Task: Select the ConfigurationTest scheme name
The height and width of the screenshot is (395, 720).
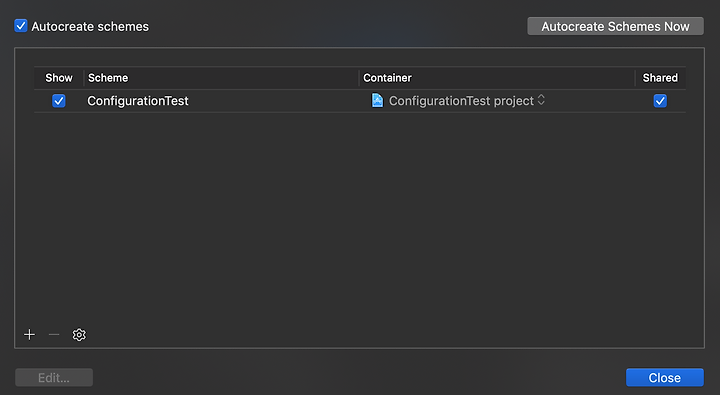Action: click(x=138, y=101)
